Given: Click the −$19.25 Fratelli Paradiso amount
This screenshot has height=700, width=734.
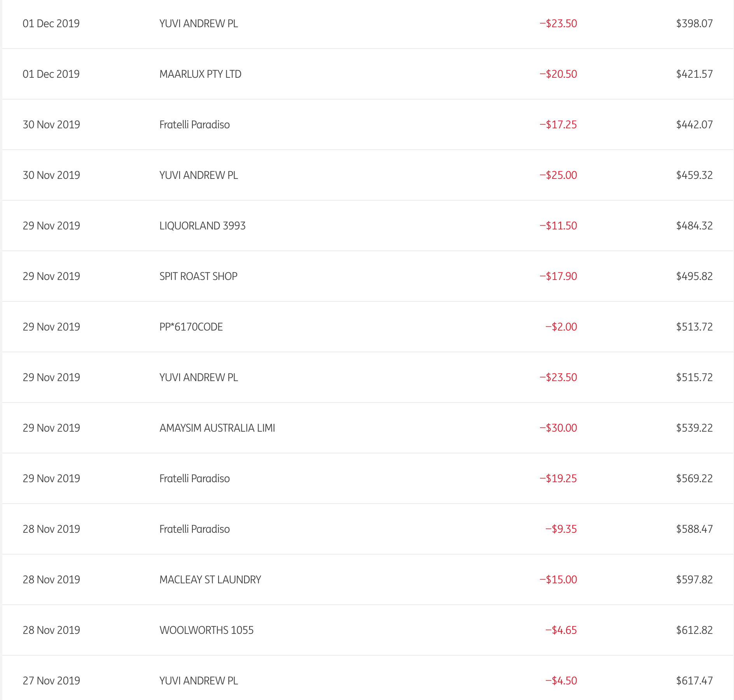Looking at the screenshot, I should click(x=558, y=478).
